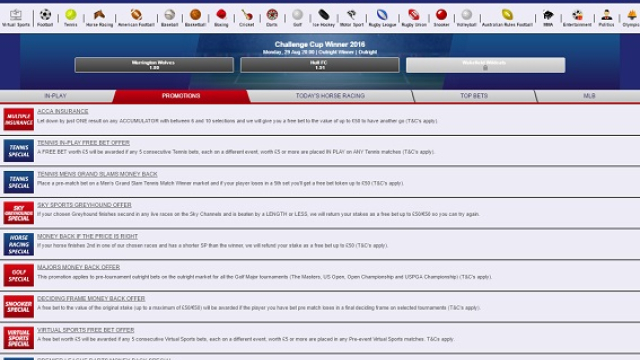
Task: Select the Promotions tab
Action: tap(181, 96)
